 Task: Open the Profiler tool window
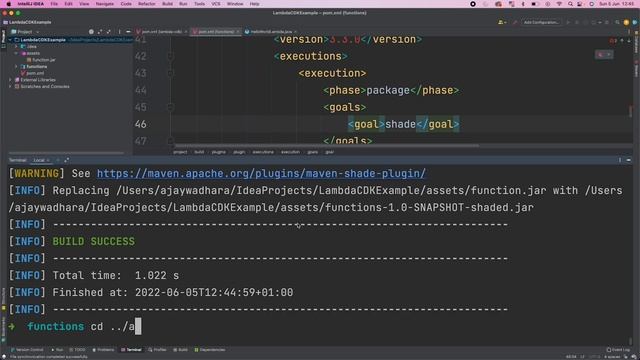(x=157, y=350)
